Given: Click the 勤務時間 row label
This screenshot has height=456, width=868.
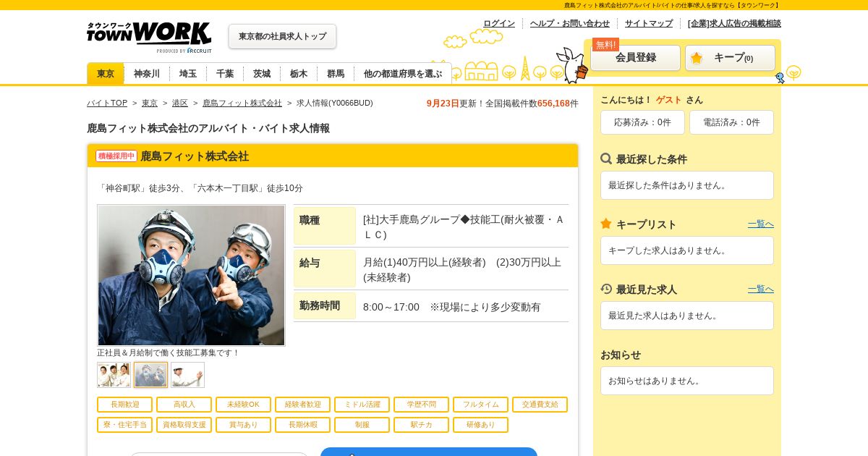Looking at the screenshot, I should [x=325, y=305].
